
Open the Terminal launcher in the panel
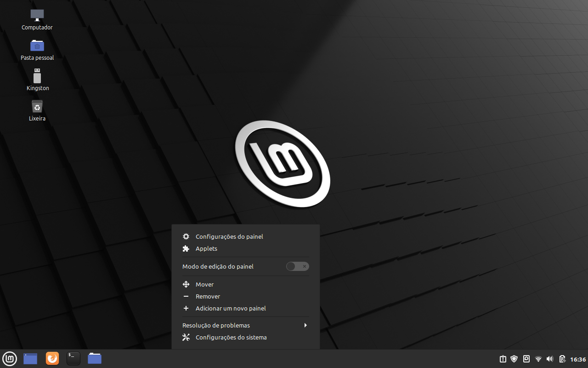(x=73, y=358)
